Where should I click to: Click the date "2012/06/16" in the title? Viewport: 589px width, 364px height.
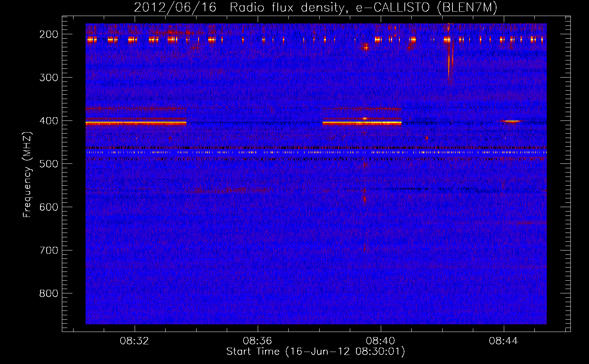point(175,7)
